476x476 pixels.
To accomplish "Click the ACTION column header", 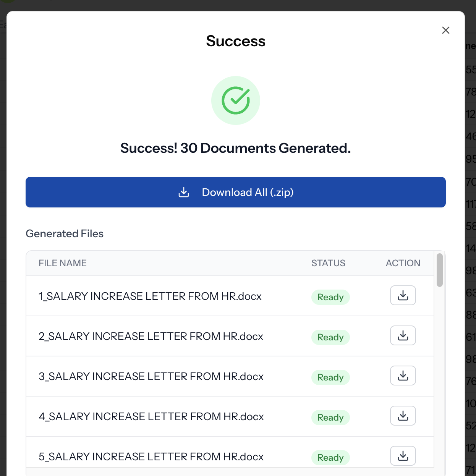I will click(x=403, y=263).
